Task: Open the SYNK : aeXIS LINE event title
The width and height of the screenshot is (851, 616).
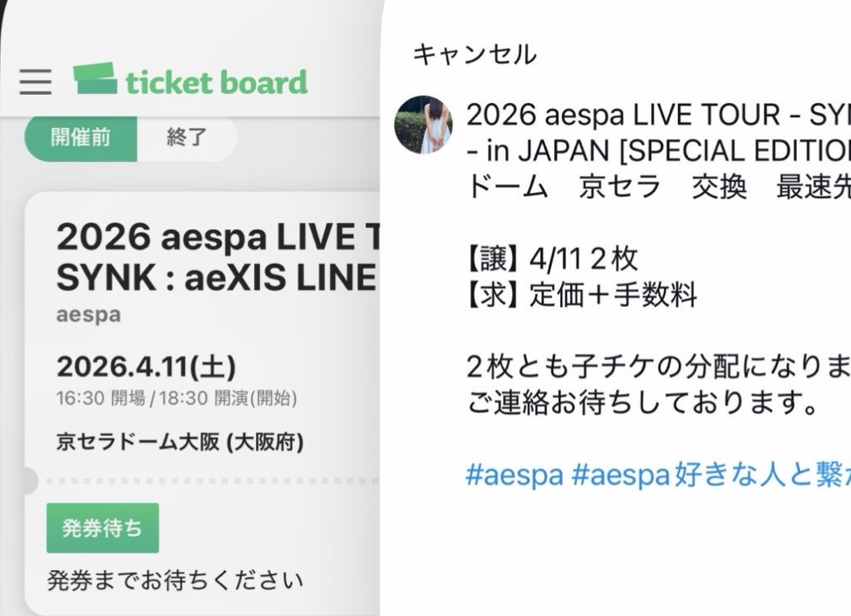Action: 216,278
